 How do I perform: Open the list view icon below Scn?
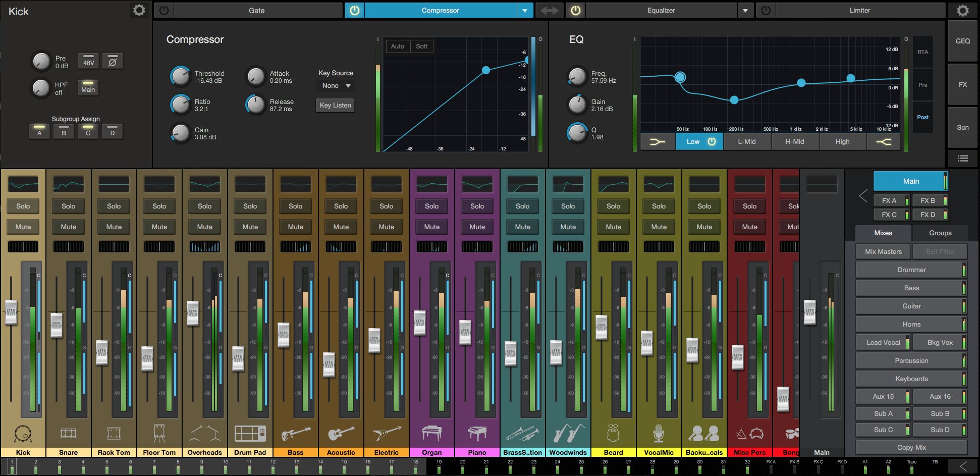click(x=962, y=158)
